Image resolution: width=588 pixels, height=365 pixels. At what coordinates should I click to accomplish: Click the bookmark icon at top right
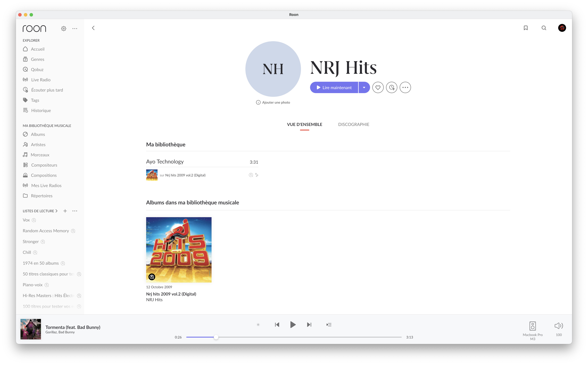[x=525, y=28]
